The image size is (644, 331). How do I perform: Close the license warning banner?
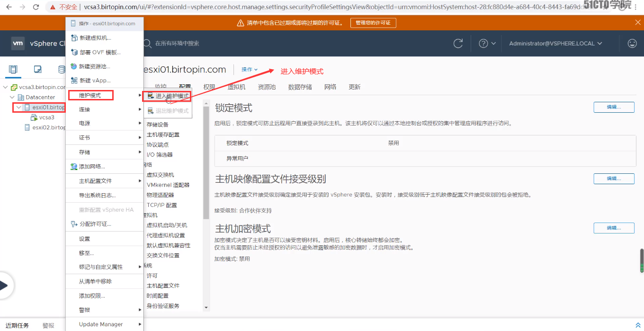click(x=638, y=23)
